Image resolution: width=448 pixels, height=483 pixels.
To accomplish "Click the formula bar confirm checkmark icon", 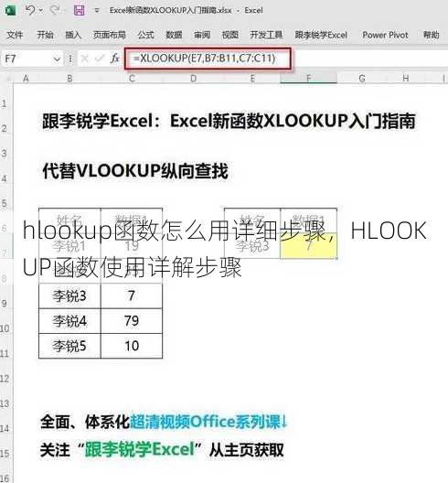I will (x=99, y=59).
